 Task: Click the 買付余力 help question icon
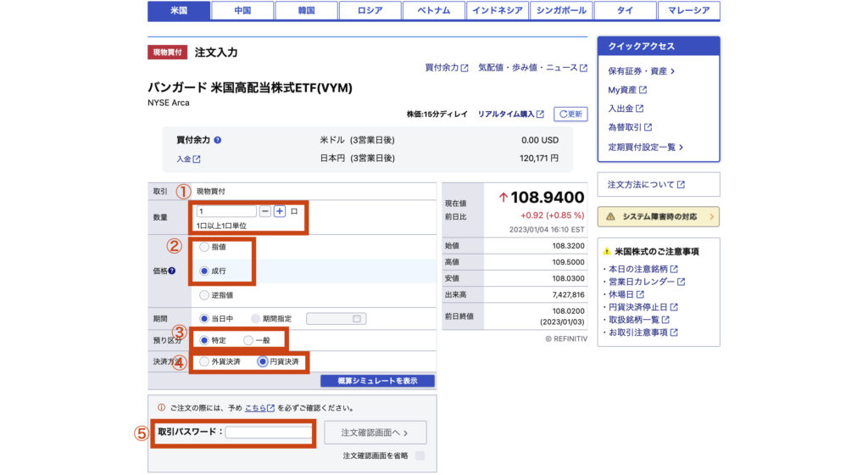(x=218, y=140)
